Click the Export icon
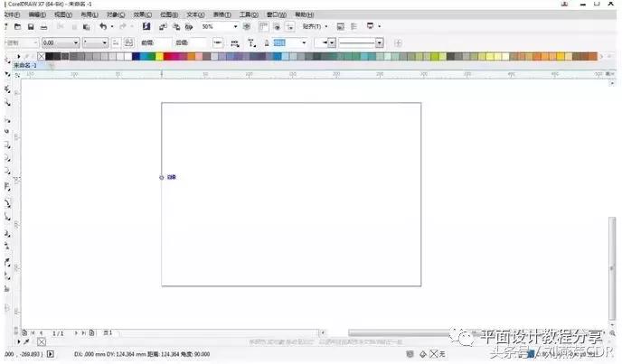The width and height of the screenshot is (622, 364). 176,26
